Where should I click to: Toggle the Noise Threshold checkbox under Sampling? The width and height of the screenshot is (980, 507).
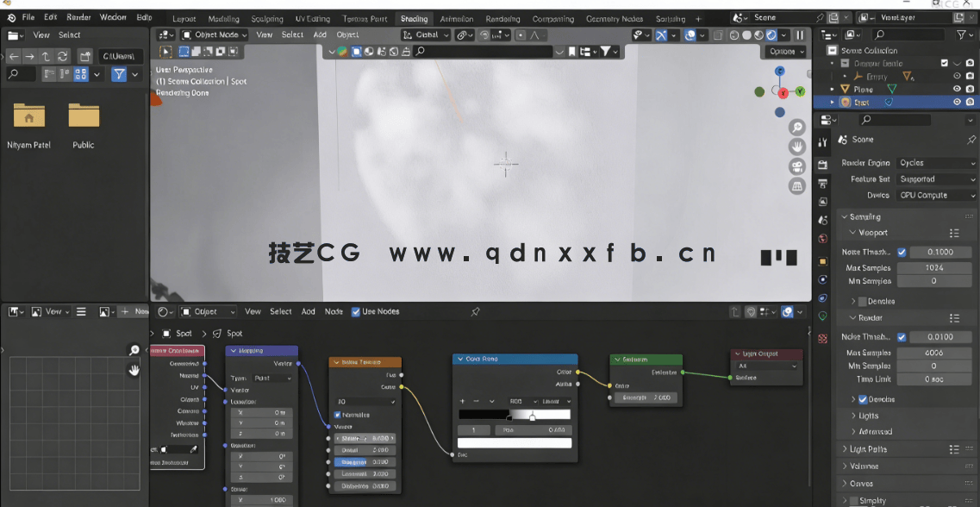point(903,252)
